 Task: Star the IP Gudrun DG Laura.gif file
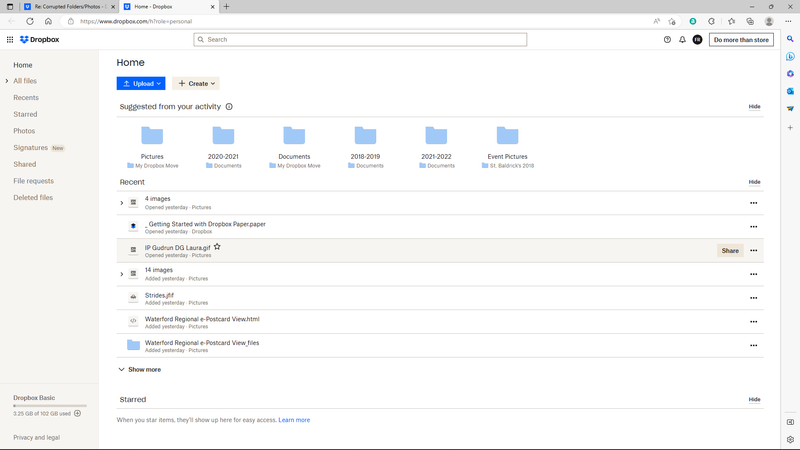[217, 247]
